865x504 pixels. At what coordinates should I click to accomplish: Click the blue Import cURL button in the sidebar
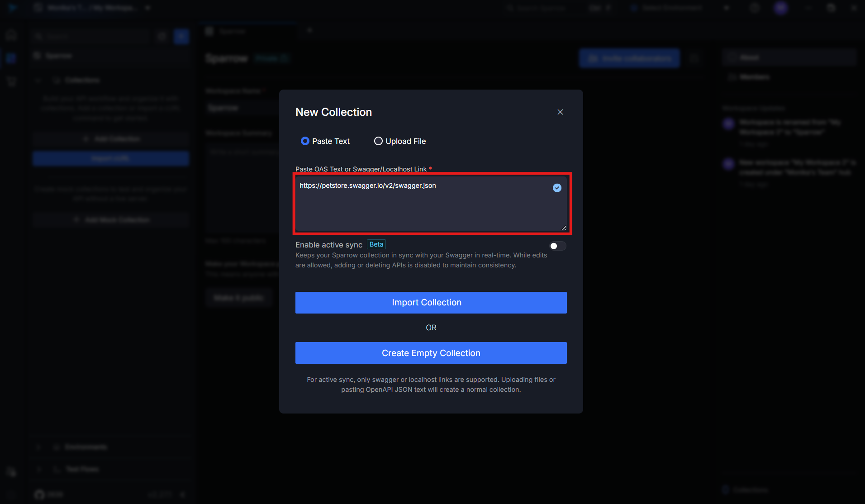[x=111, y=158]
